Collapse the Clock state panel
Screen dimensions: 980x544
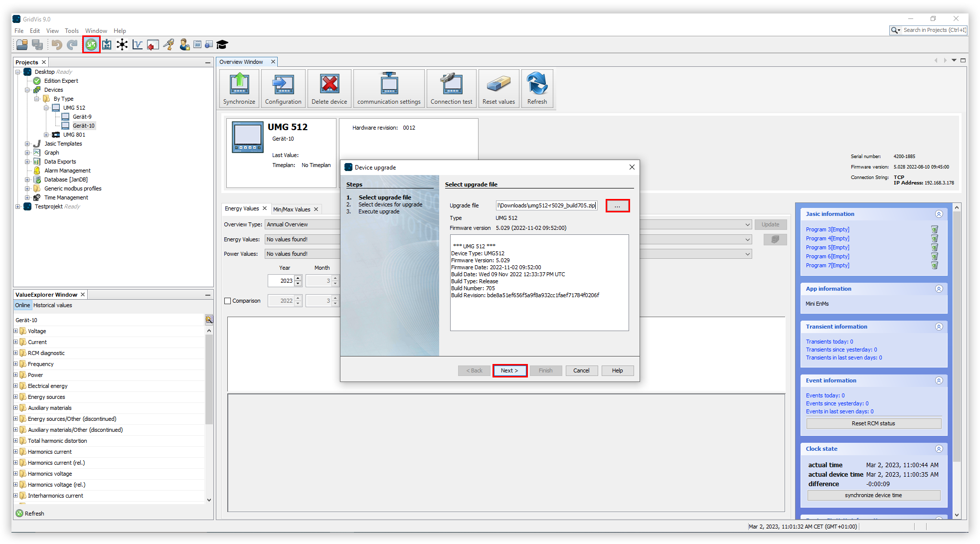click(939, 449)
